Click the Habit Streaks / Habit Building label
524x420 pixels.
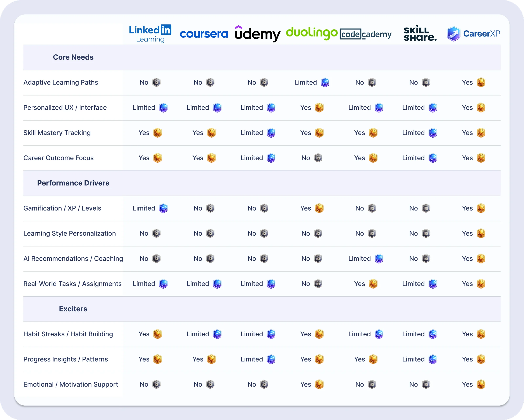(68, 334)
